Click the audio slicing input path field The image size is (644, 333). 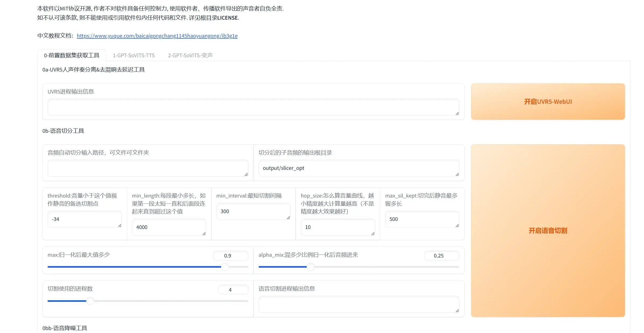tap(147, 168)
